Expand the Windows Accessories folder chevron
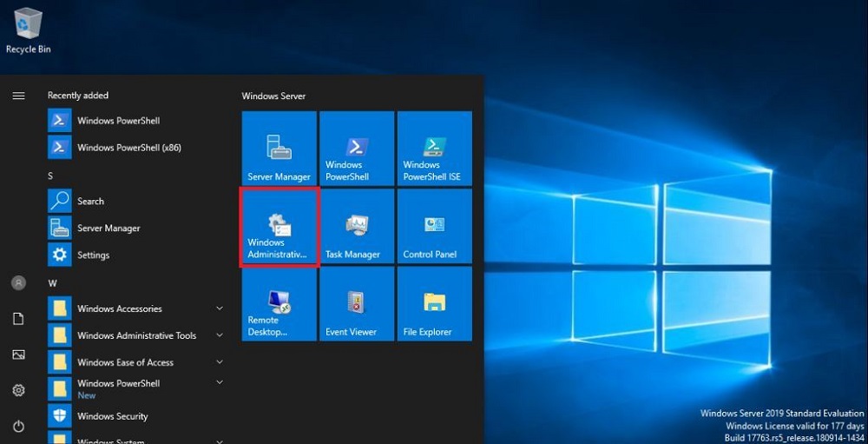This screenshot has height=444, width=868. [x=220, y=308]
